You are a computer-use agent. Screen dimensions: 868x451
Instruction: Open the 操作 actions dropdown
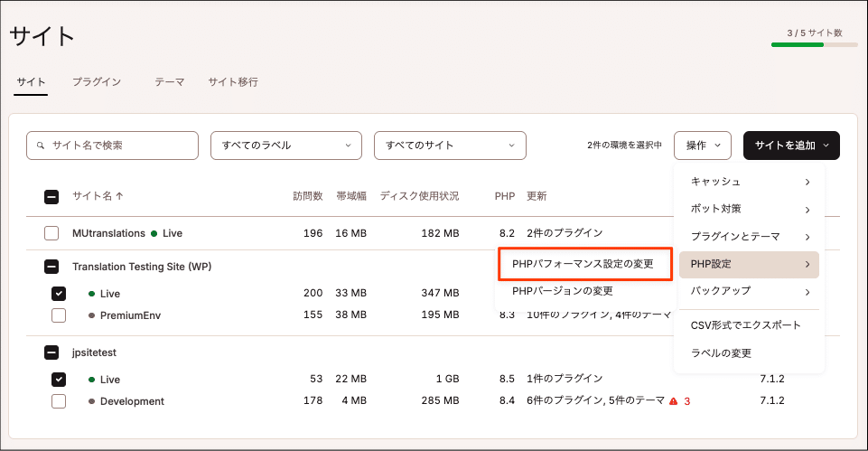[x=703, y=146]
